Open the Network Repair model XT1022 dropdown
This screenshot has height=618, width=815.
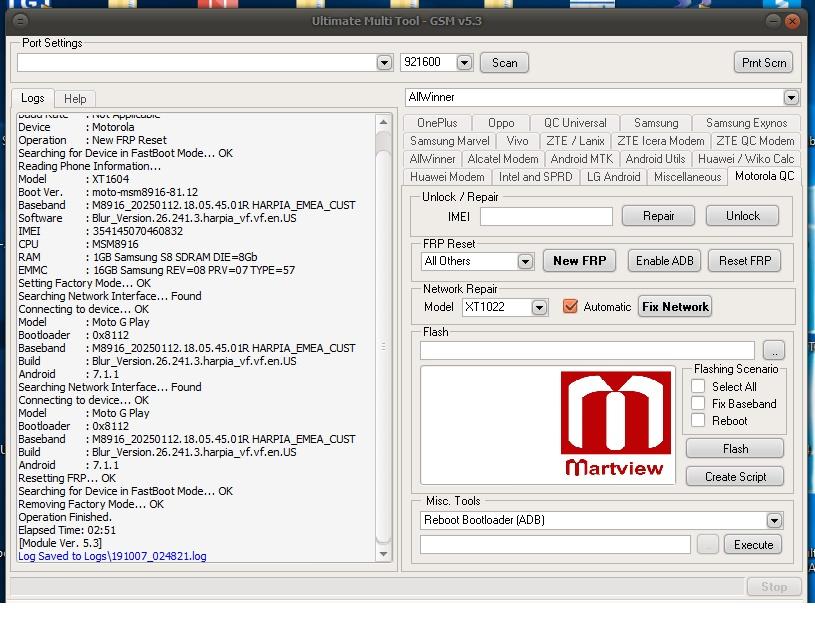click(539, 307)
